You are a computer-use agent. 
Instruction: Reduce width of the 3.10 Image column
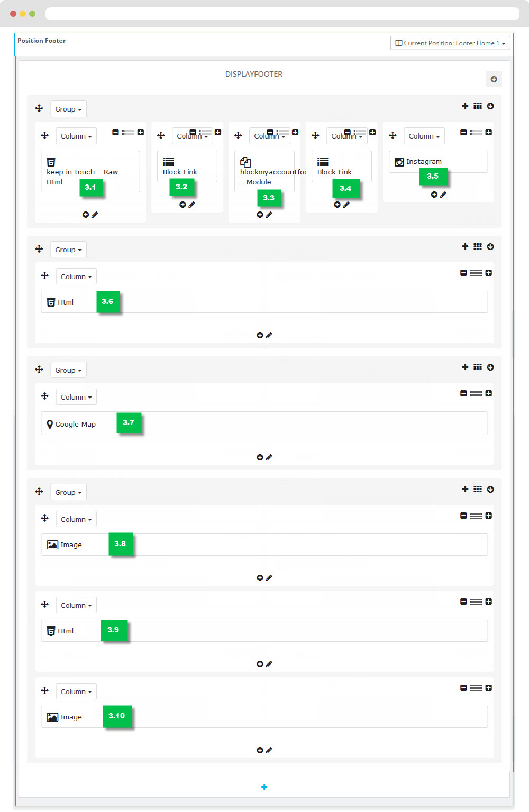coord(463,688)
